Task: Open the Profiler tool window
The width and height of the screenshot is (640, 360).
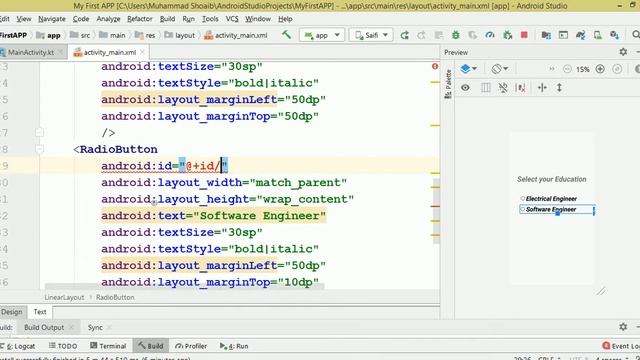Action: point(191,346)
